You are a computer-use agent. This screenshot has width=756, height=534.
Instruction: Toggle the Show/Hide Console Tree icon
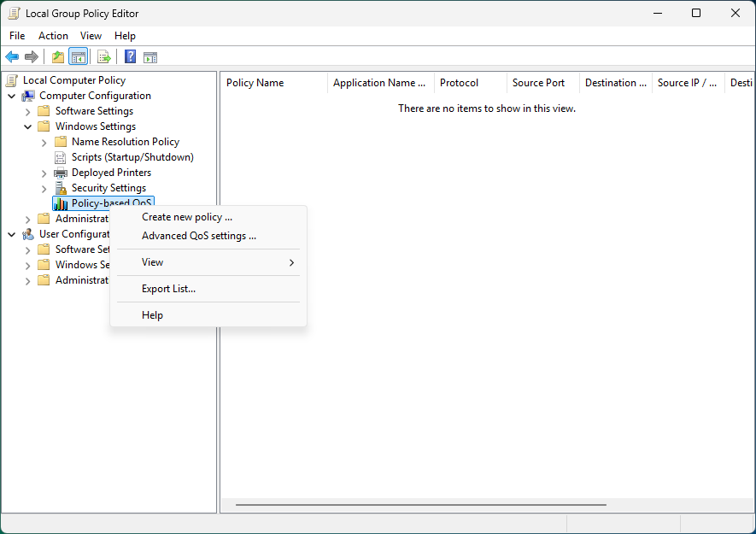click(x=78, y=57)
